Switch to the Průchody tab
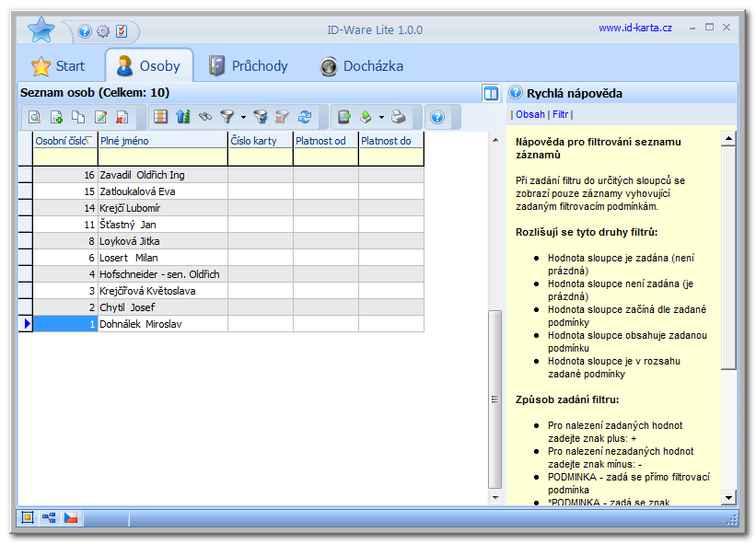 pos(248,66)
